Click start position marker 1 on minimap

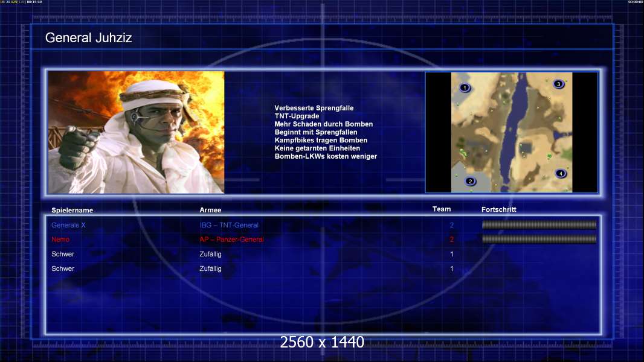[465, 87]
